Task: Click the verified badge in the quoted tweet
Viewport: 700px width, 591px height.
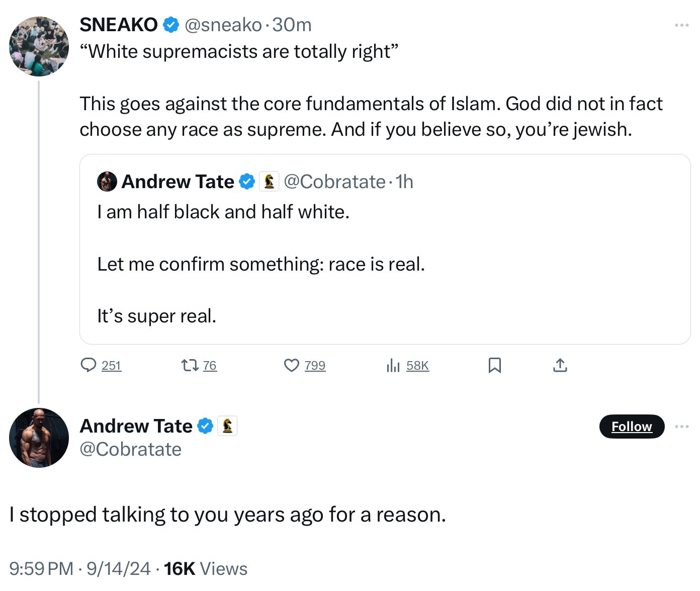Action: pyautogui.click(x=246, y=182)
